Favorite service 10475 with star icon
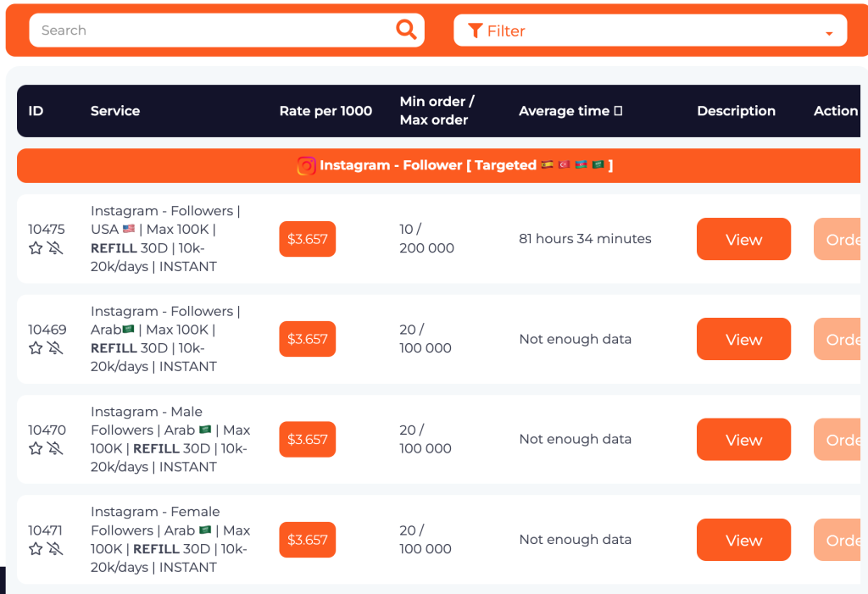The width and height of the screenshot is (868, 594). (x=36, y=248)
